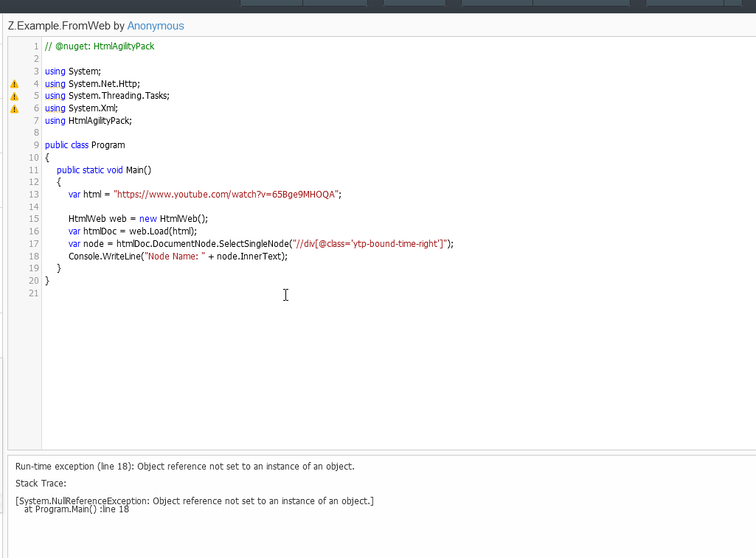Viewport: 756px width, 558px height.
Task: Click the 'Node Name: ' string literal
Action: pos(175,257)
